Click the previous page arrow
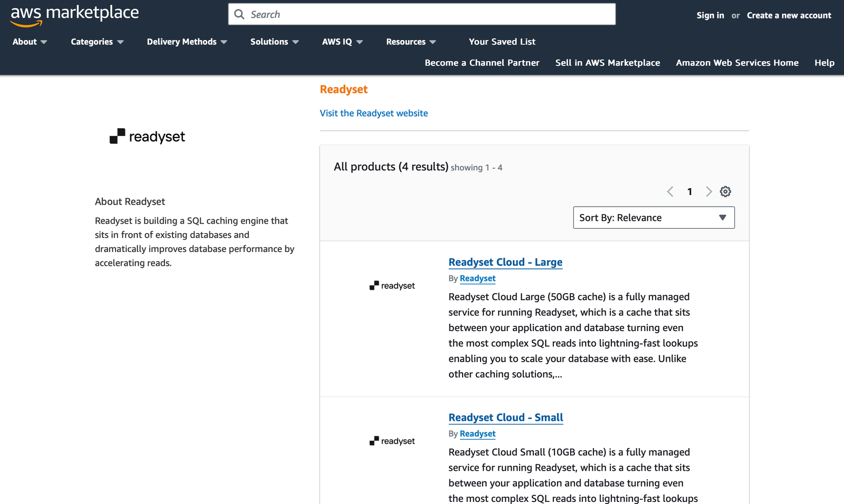The width and height of the screenshot is (844, 504). coord(670,191)
